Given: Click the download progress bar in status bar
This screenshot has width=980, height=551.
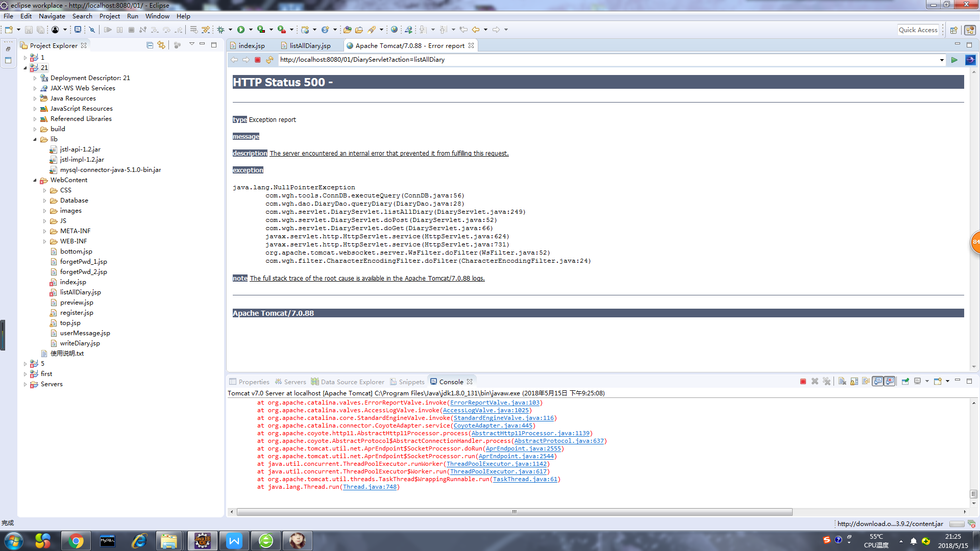Looking at the screenshot, I should pos(957,524).
